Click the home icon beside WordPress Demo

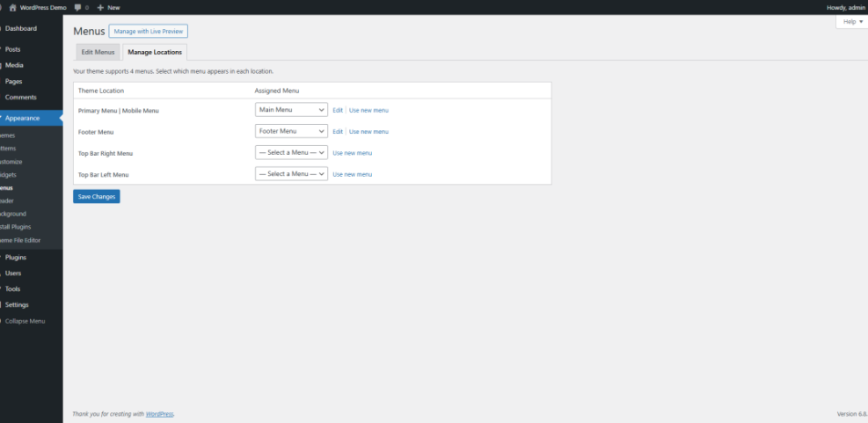pos(12,8)
